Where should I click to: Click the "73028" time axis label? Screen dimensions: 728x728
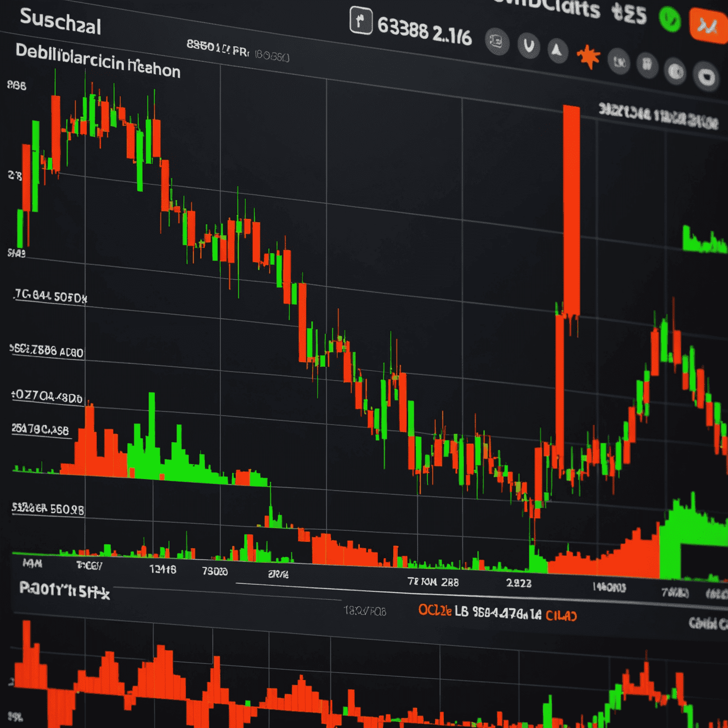tap(215, 571)
